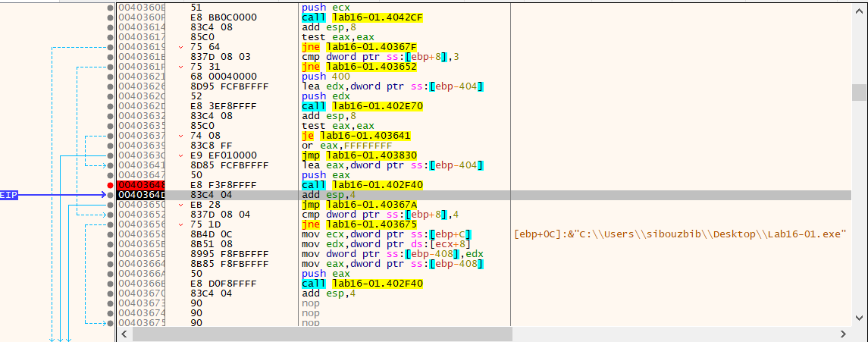Toggle breakpoint bullet beside the push 400 line

pyautogui.click(x=111, y=77)
